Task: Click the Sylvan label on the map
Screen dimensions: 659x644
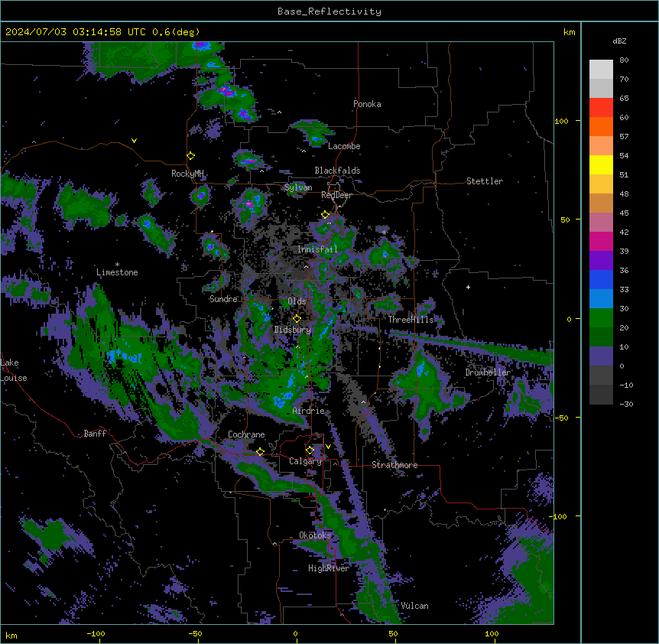Action: click(298, 187)
